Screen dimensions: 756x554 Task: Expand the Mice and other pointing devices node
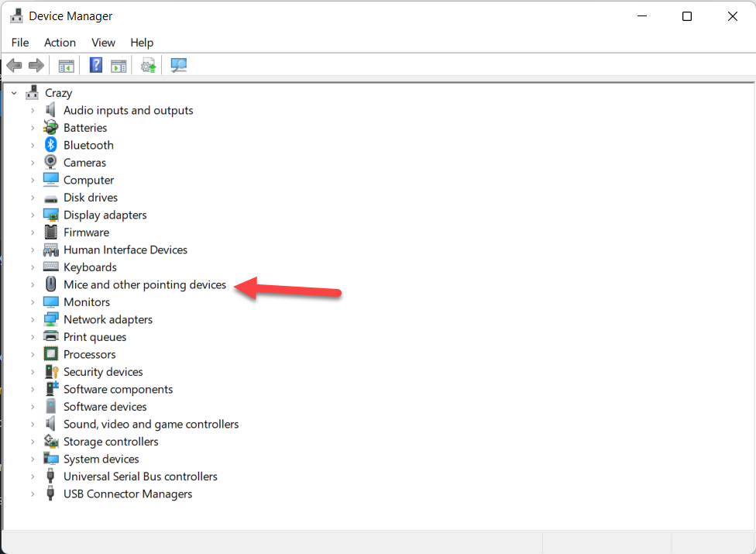tap(33, 285)
